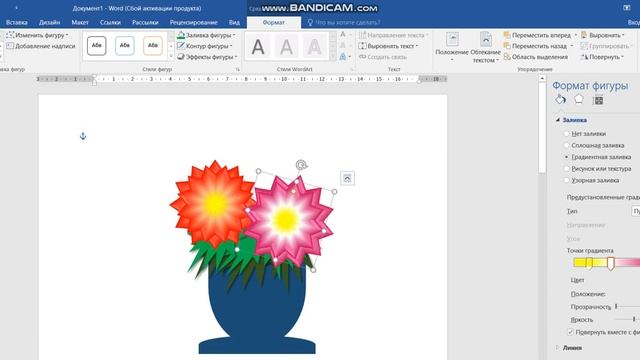Open the Дизайн ribbon tab
This screenshot has height=360, width=640.
(49, 22)
